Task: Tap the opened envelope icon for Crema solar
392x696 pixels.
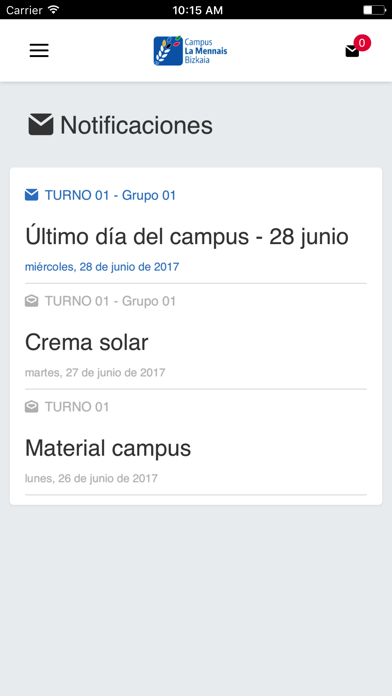Action: (x=31, y=301)
